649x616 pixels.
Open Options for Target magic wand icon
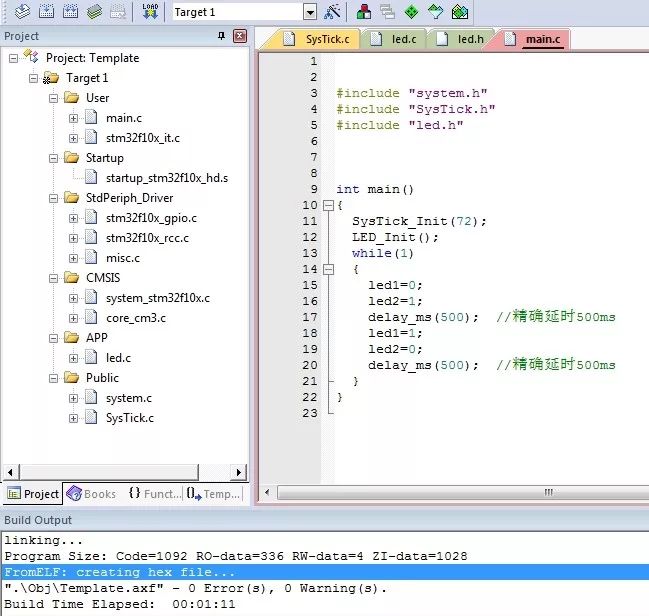332,12
